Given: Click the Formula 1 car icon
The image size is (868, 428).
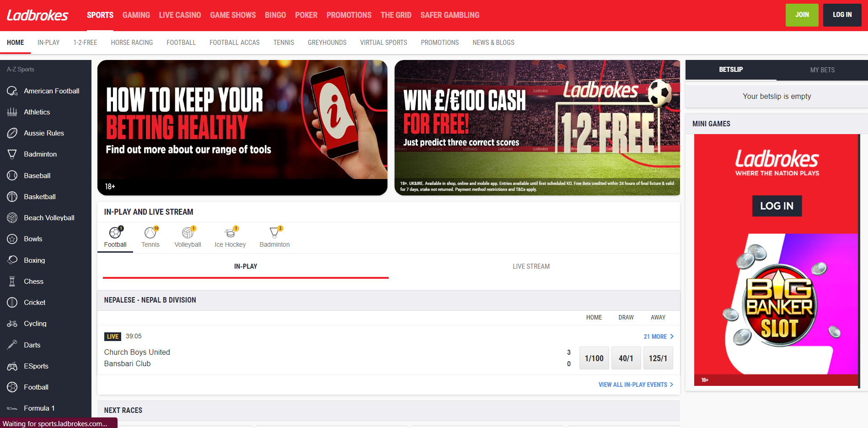Looking at the screenshot, I should (12, 408).
